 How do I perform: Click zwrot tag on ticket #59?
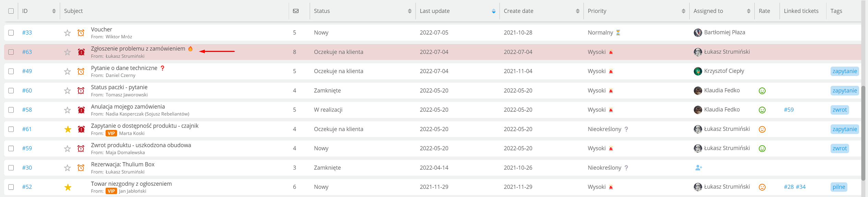pyautogui.click(x=840, y=148)
